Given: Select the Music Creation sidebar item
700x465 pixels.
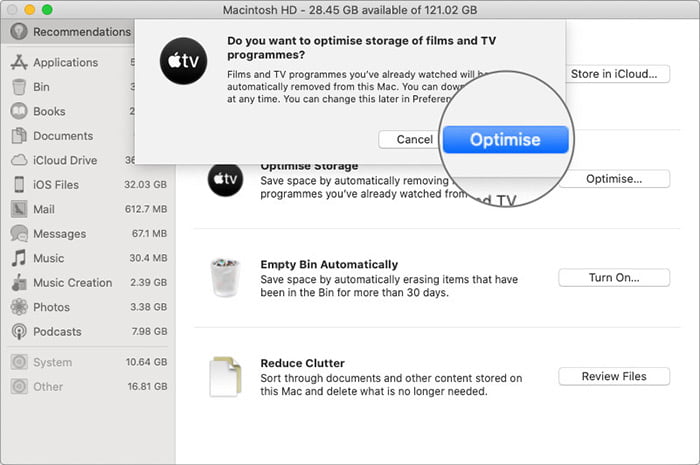Looking at the screenshot, I should (88, 282).
